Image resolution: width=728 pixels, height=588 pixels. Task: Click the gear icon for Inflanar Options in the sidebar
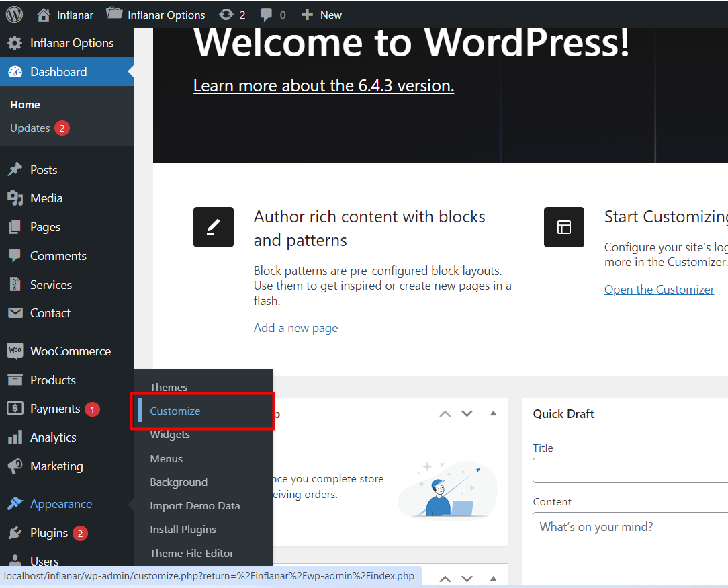[15, 43]
